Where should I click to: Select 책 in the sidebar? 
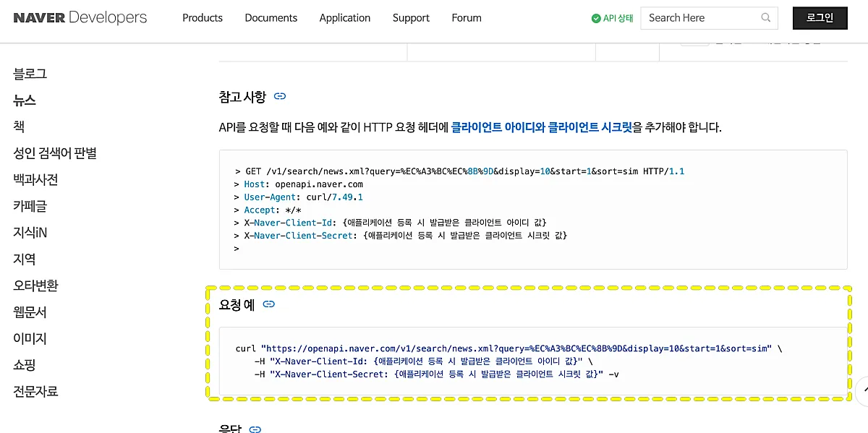click(19, 127)
